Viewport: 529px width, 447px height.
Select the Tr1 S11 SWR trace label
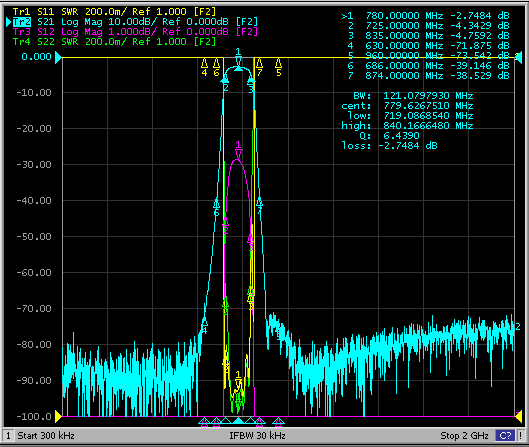[114, 12]
